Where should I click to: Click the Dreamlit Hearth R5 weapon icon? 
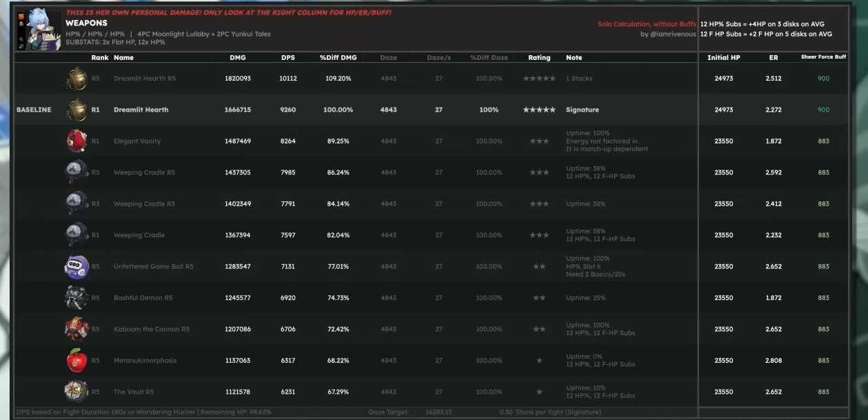pyautogui.click(x=77, y=78)
